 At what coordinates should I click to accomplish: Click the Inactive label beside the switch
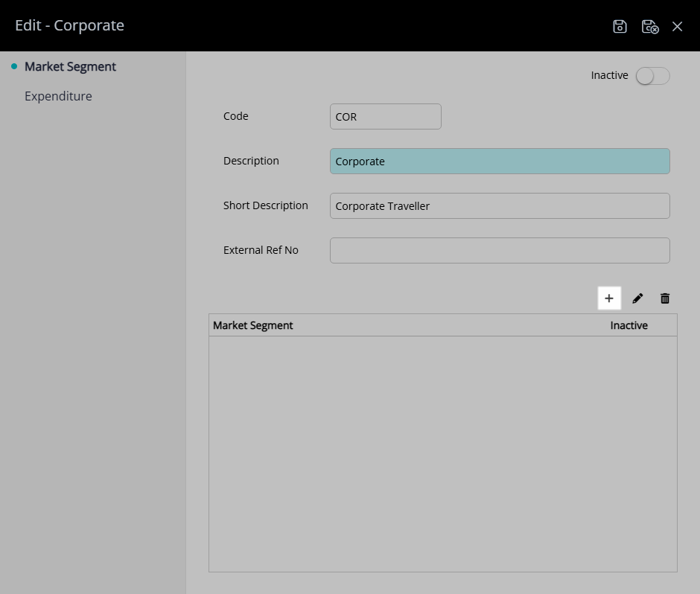[x=609, y=75]
